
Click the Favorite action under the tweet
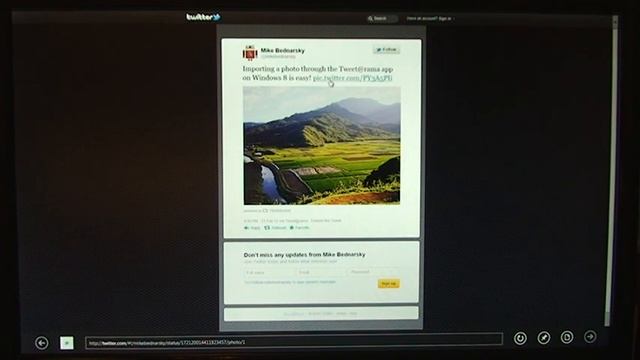300,228
